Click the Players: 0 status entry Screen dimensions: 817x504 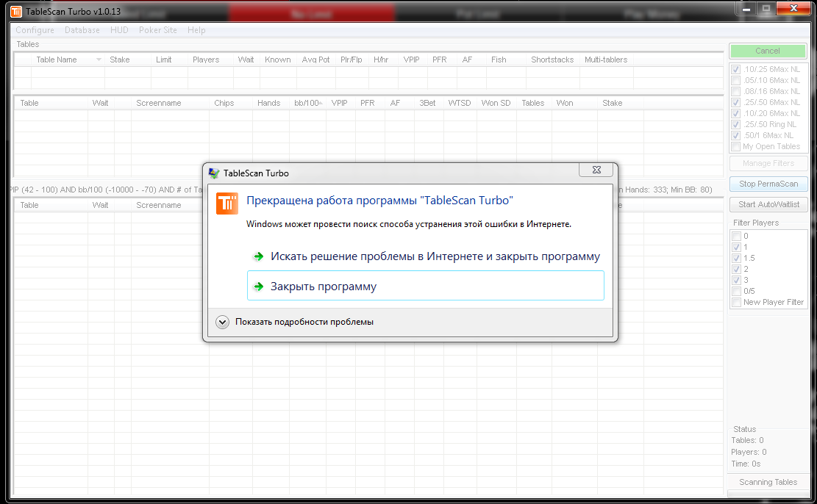tap(749, 452)
